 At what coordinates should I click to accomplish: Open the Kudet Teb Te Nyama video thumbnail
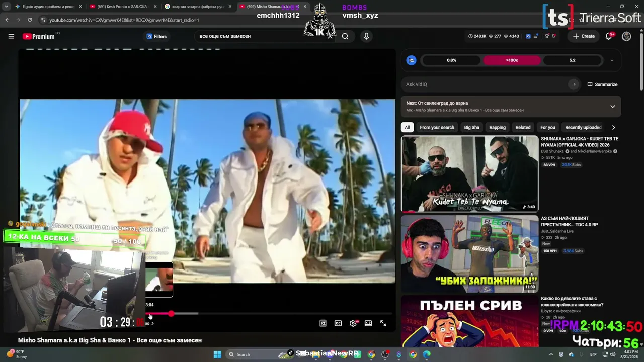[469, 174]
